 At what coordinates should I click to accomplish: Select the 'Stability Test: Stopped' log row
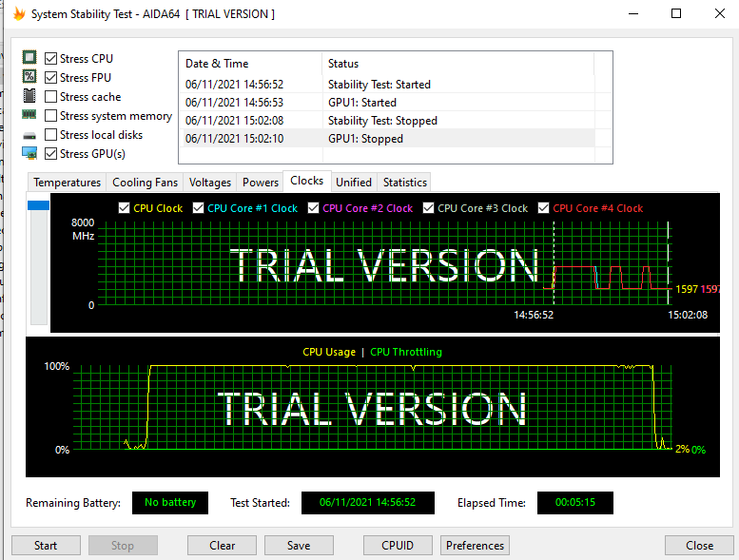click(387, 121)
